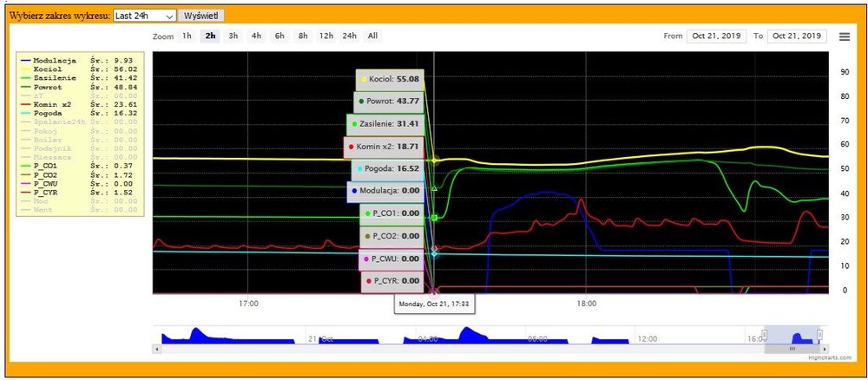Image resolution: width=868 pixels, height=380 pixels.
Task: Hide the Kociol series from chart
Action: pos(49,69)
